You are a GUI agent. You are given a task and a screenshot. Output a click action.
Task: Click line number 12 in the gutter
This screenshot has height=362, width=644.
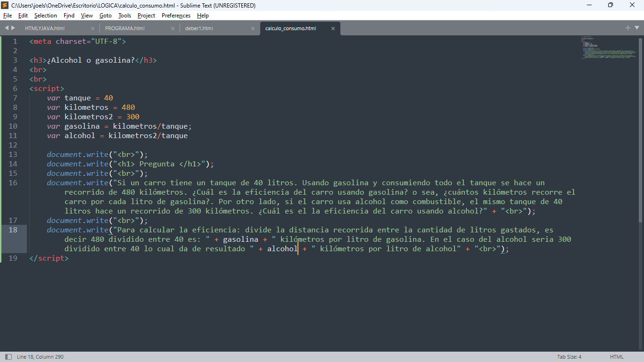13,145
